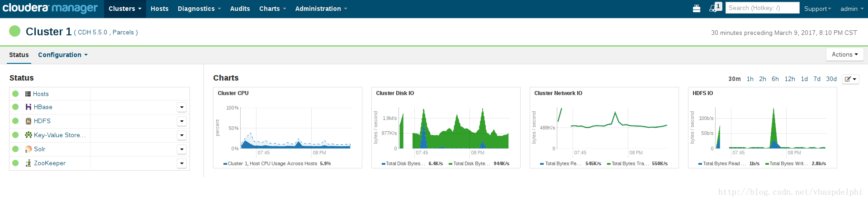Open the Clusters menu
Viewport: 868px width, 201px height.
(x=125, y=9)
